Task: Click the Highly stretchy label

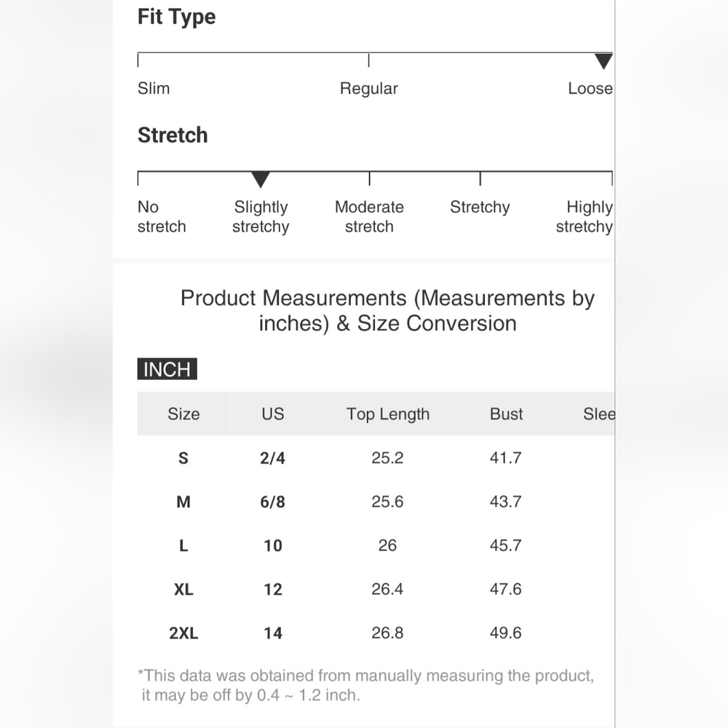Action: (584, 217)
